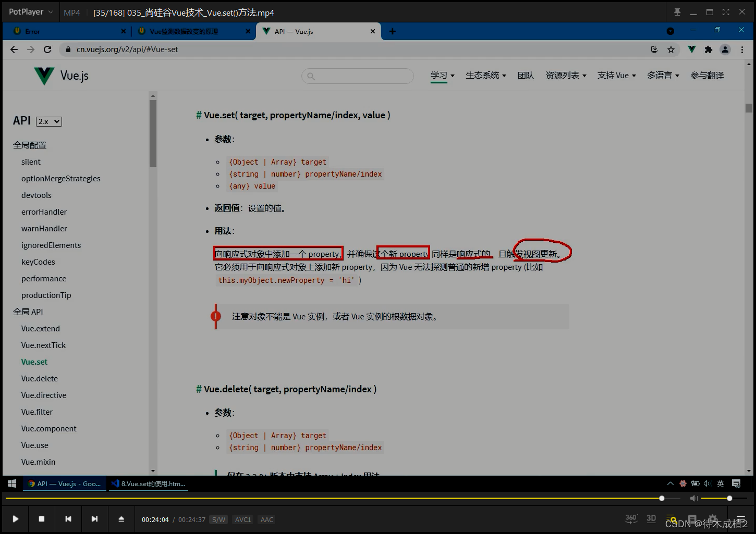Open the Chrome extensions puzzle icon
This screenshot has height=534, width=756.
point(708,49)
